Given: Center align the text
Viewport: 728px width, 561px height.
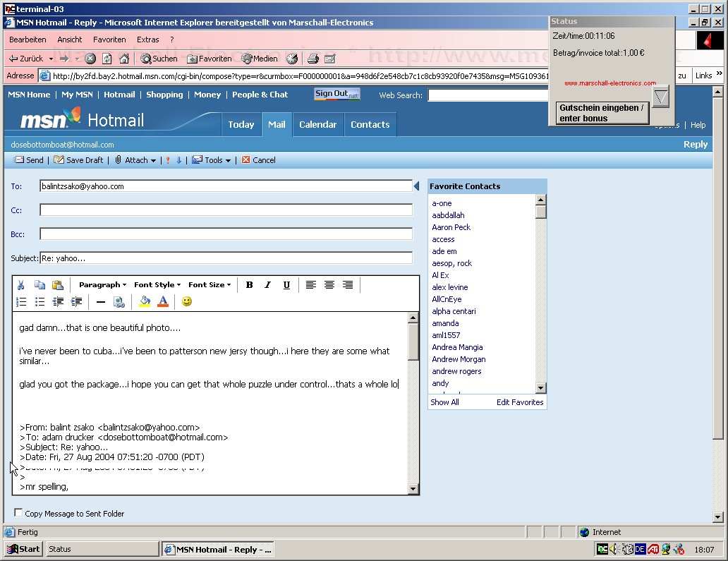Looking at the screenshot, I should tap(329, 284).
